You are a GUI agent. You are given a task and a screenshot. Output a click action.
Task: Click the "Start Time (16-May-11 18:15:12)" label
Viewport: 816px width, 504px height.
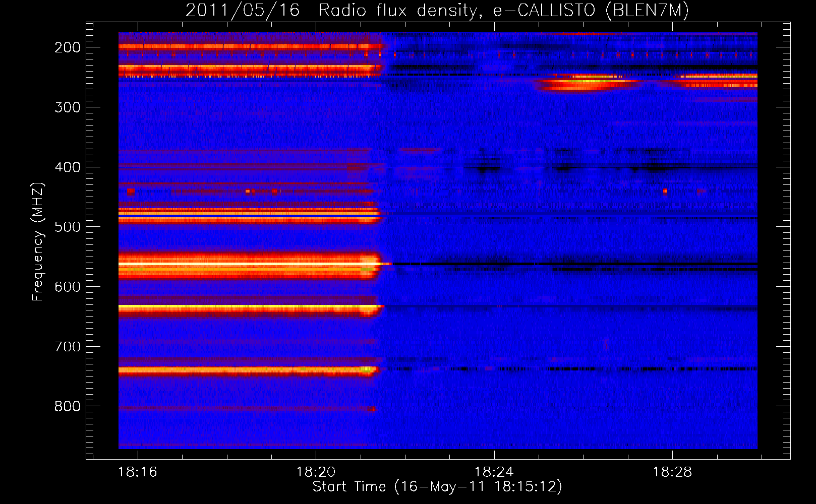[x=437, y=487]
